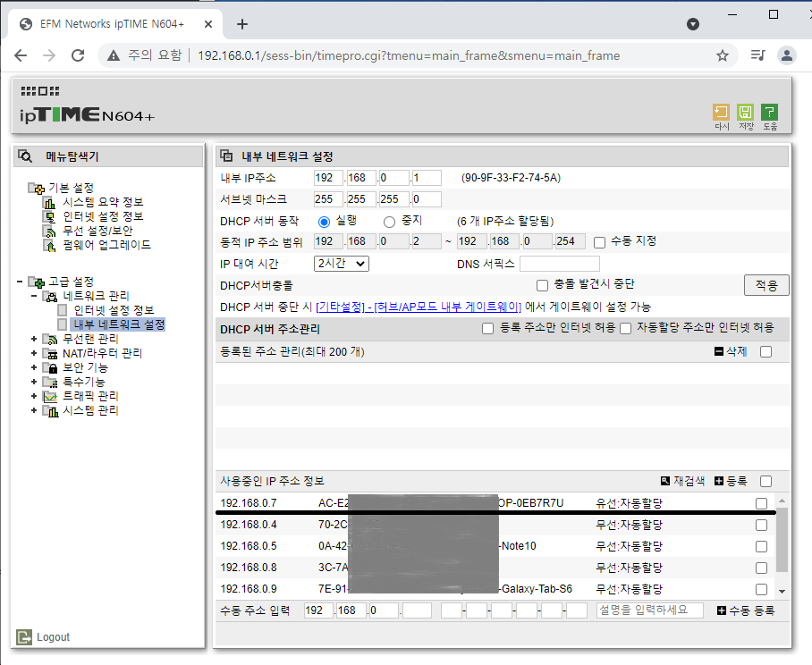The image size is (812, 665).
Task: Open 인터넷 설정 정보 under 네트워크 관리
Action: pos(114,310)
